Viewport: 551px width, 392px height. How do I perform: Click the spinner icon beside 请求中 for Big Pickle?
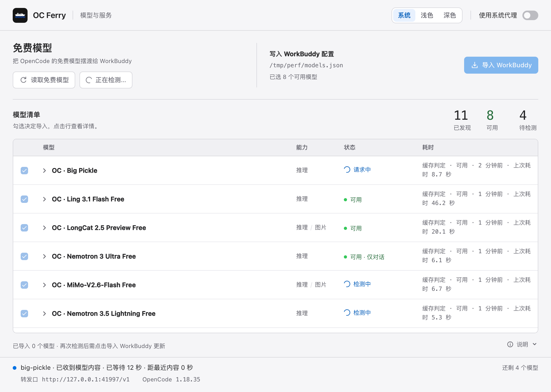tap(347, 170)
